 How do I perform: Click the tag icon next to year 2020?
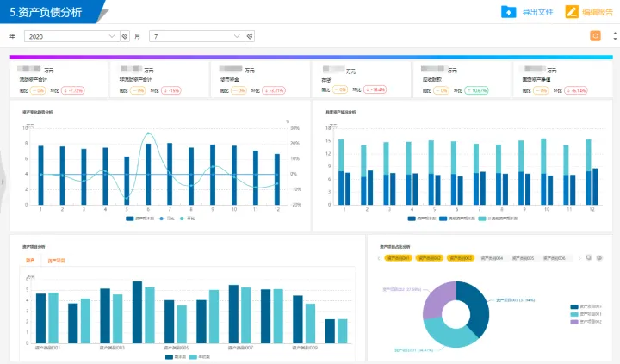(125, 36)
